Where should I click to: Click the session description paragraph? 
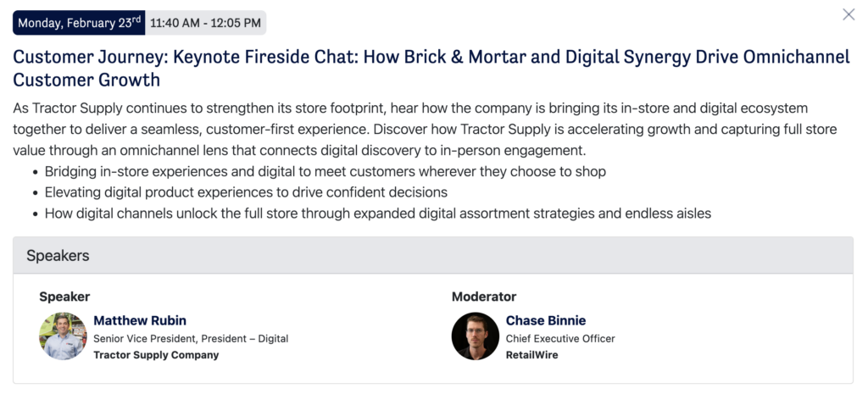coord(424,130)
